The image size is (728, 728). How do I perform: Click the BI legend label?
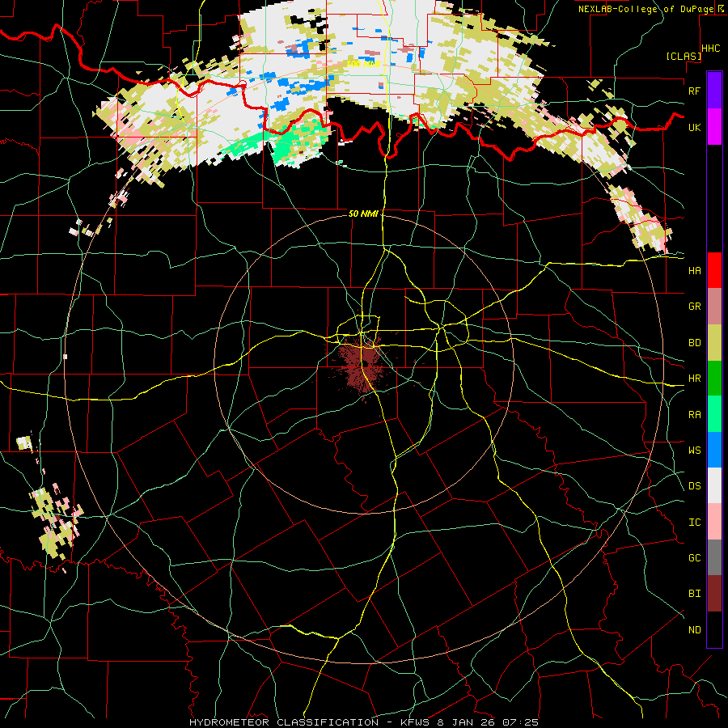tap(694, 594)
